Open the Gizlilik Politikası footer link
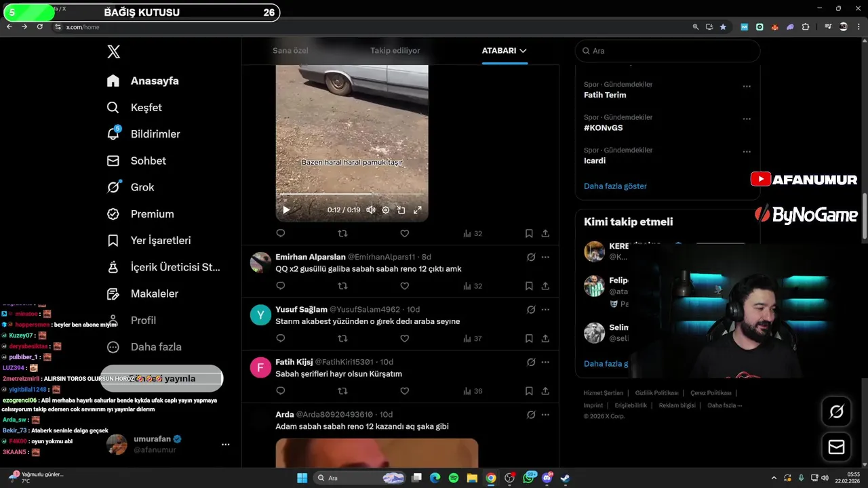 (x=656, y=393)
